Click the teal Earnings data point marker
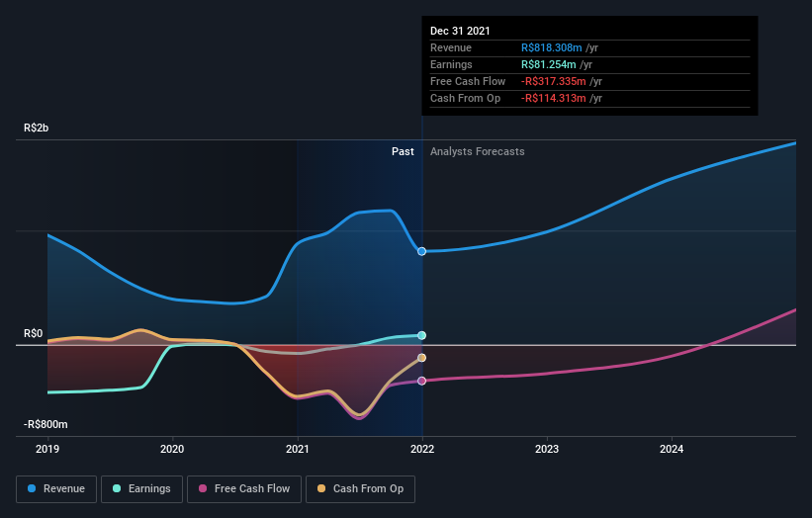This screenshot has width=812, height=518. click(x=422, y=335)
